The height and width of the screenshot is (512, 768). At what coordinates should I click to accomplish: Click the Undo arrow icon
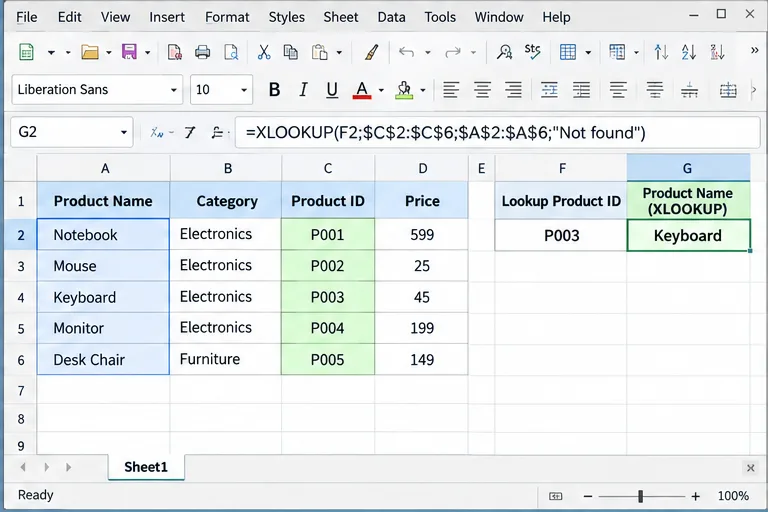(407, 52)
